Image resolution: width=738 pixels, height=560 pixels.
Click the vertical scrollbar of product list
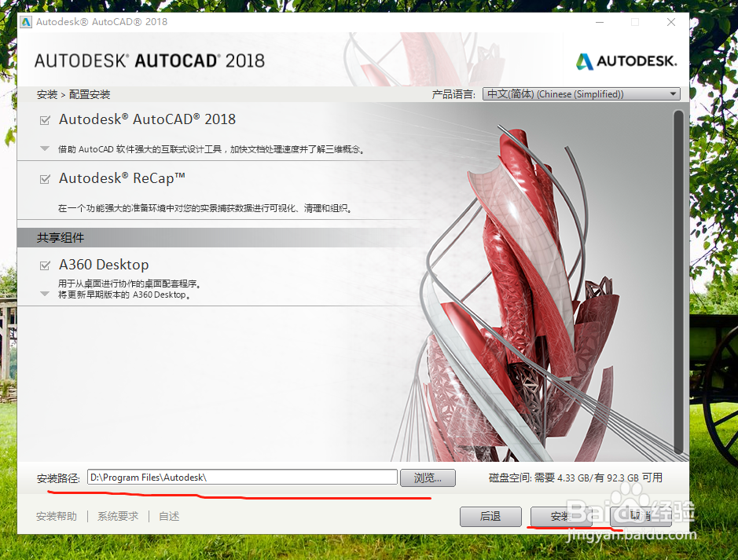tap(678, 282)
